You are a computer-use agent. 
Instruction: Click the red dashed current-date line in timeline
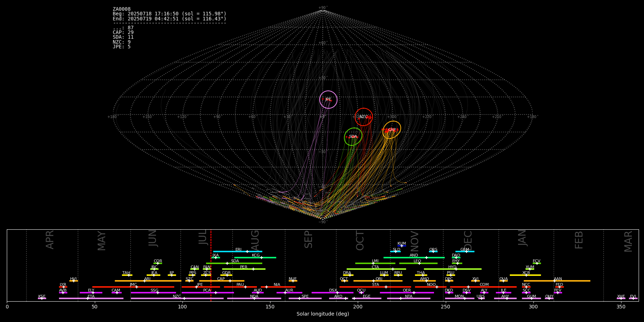(x=211, y=265)
